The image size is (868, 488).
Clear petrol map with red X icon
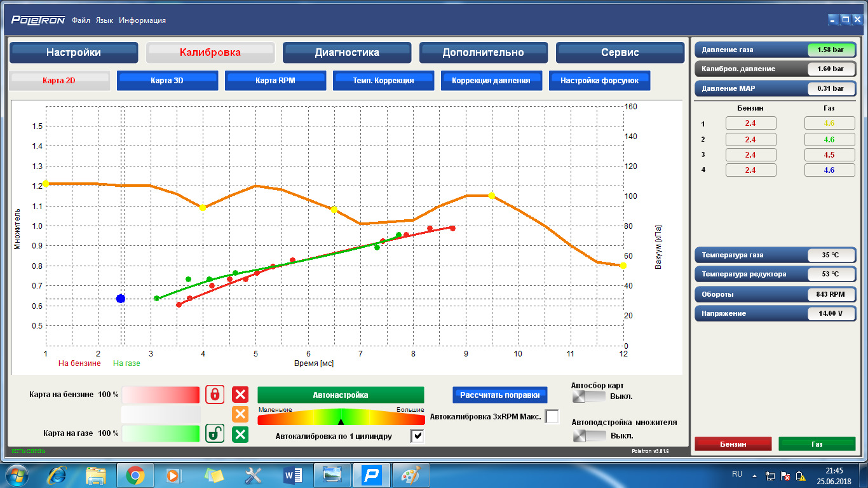coord(240,395)
